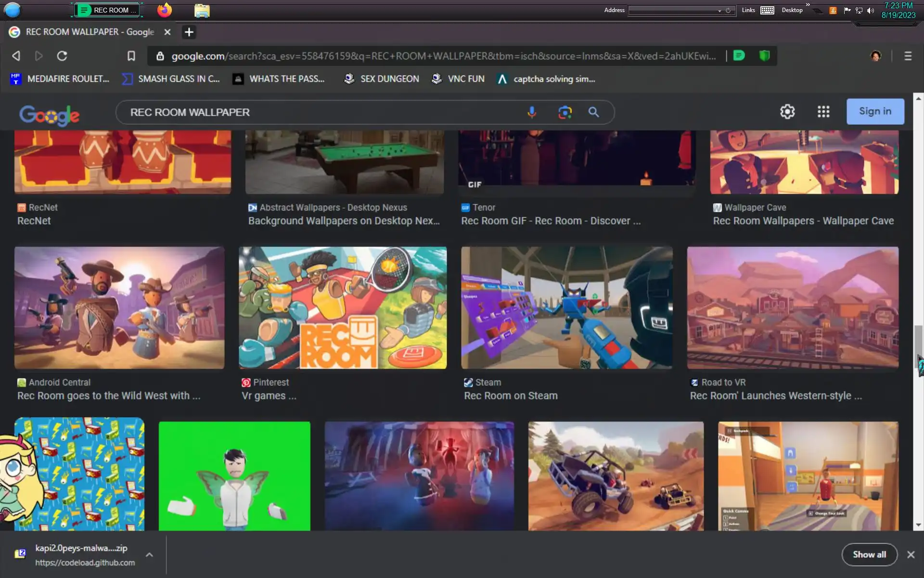
Task: Open the Pinterest Rec Room thumbnail
Action: [x=342, y=308]
